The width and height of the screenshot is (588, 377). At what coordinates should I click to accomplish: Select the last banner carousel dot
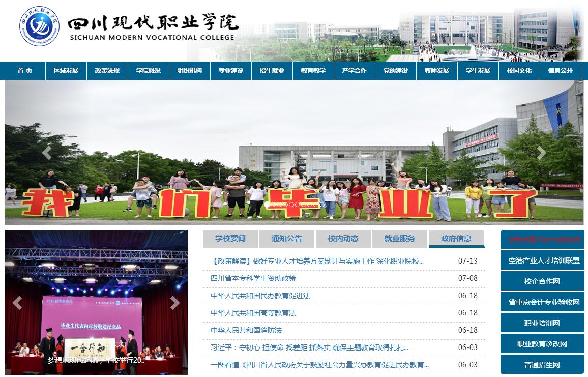[x=322, y=205]
